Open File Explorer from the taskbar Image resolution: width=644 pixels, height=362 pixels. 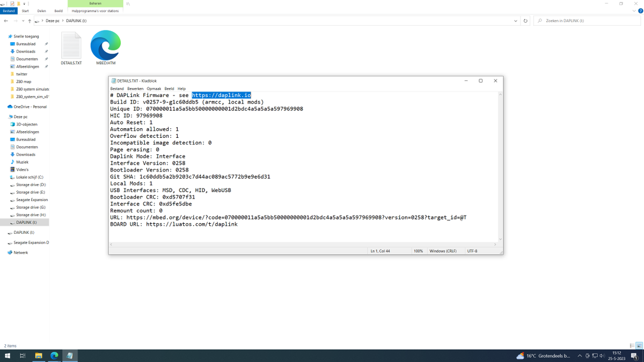pos(39,356)
